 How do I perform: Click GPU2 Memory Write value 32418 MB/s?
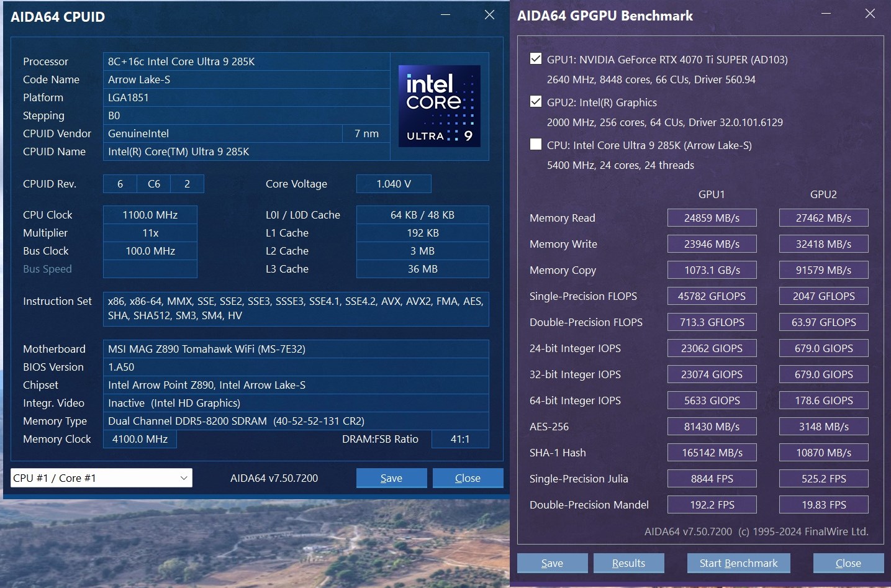pos(824,244)
